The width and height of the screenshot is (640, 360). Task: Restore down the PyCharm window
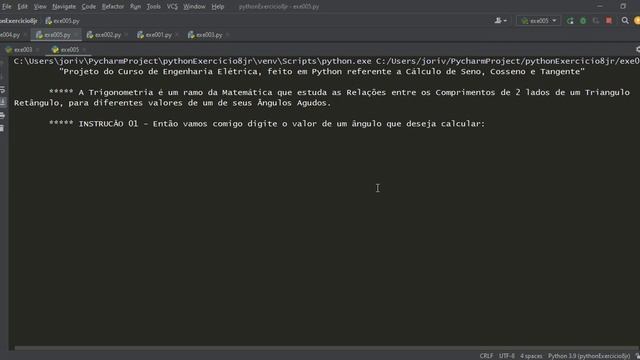[x=623, y=6]
